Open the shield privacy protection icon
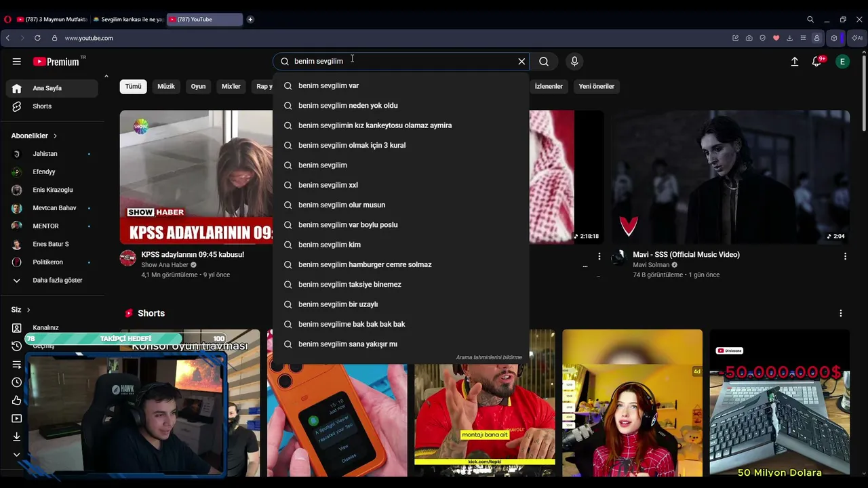The image size is (868, 488). coord(762,38)
